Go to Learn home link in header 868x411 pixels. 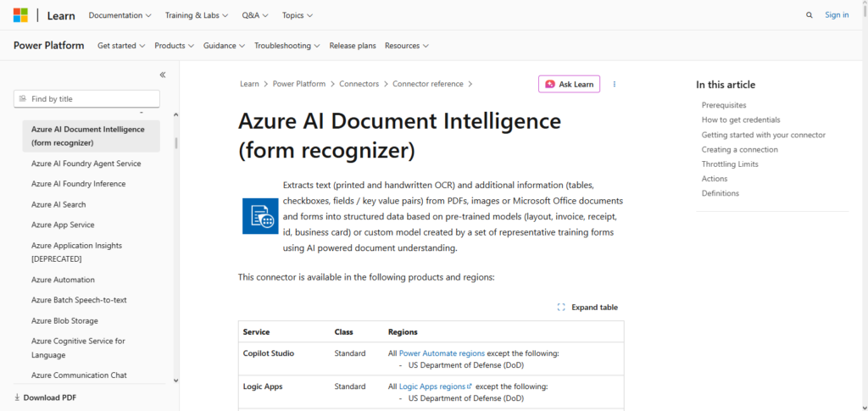pos(61,15)
